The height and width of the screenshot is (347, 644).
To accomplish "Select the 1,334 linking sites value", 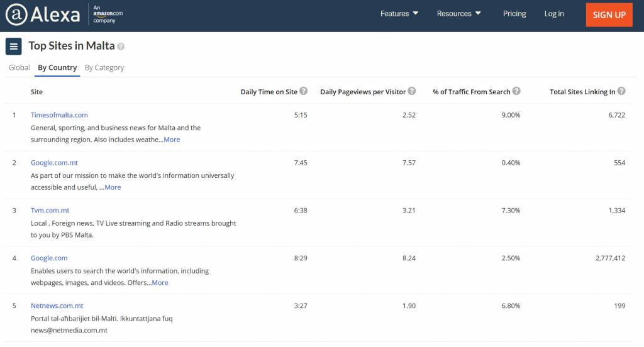I will tap(617, 210).
